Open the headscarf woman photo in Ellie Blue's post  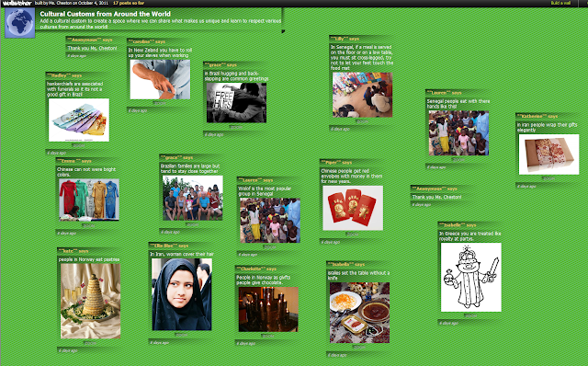click(x=182, y=294)
